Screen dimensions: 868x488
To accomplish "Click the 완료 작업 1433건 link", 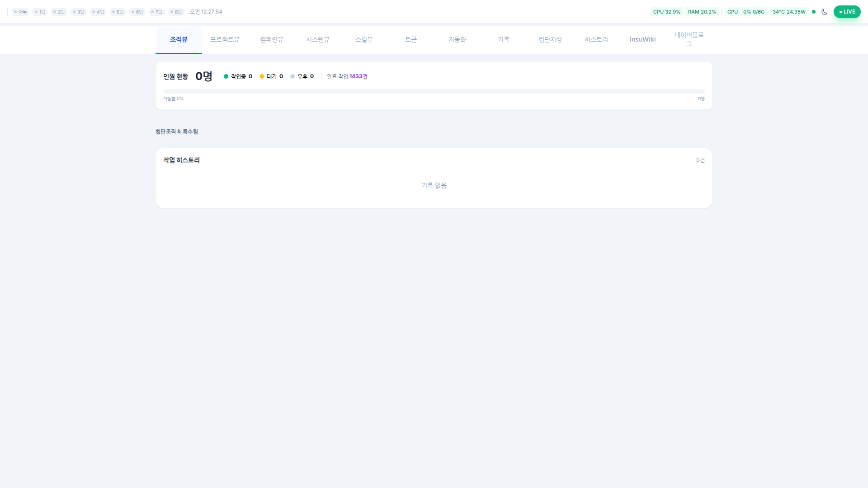I will coord(347,76).
